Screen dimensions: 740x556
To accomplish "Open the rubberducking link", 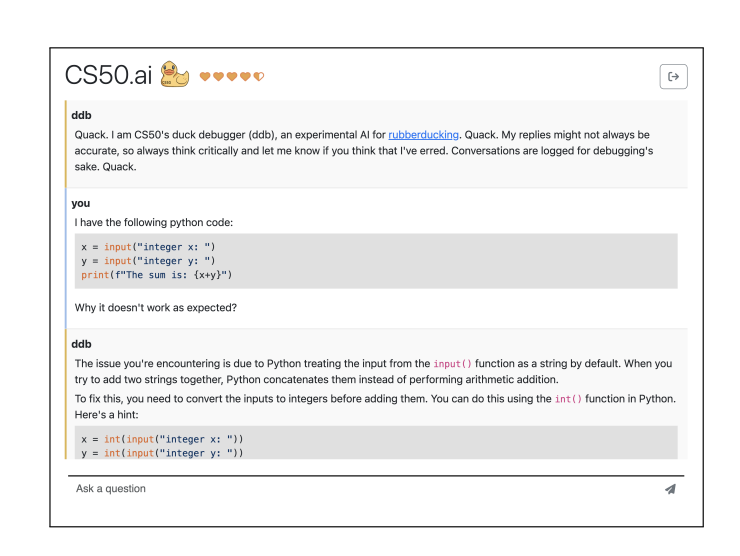I will point(423,134).
